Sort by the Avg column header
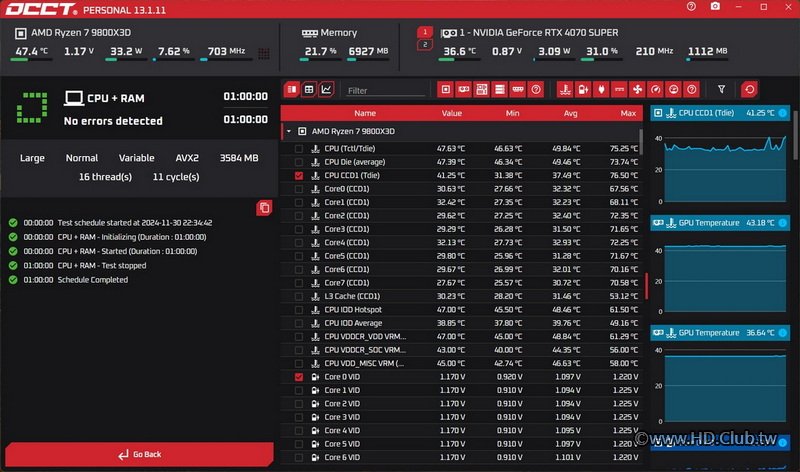 [570, 113]
